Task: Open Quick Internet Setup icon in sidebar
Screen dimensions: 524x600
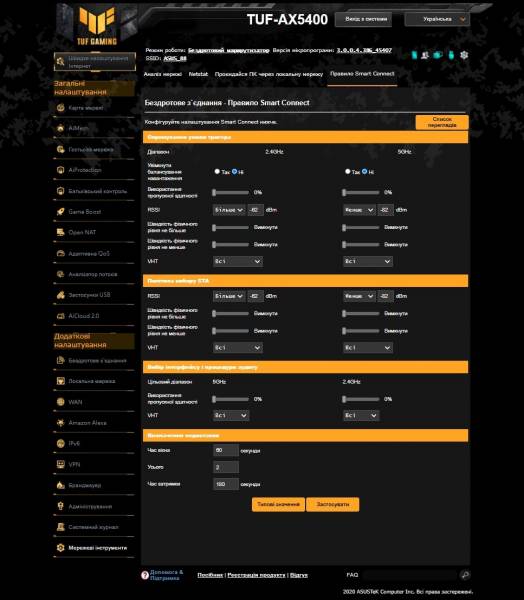Action: pos(60,62)
